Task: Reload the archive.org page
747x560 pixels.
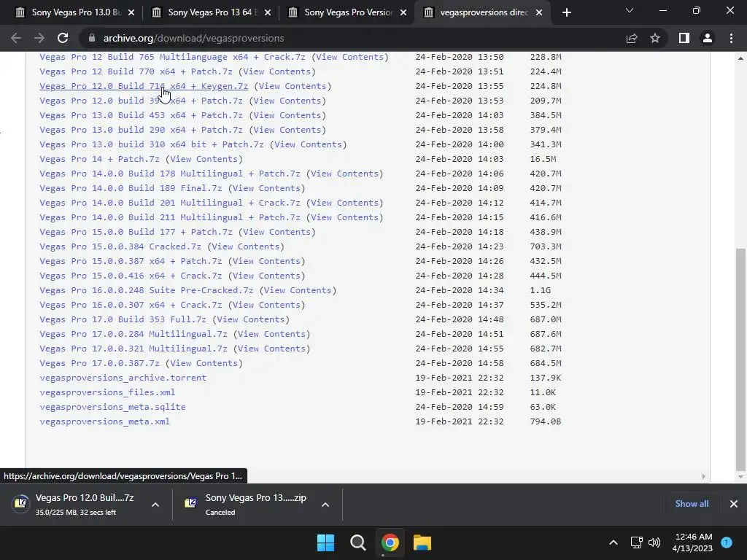Action: click(63, 38)
